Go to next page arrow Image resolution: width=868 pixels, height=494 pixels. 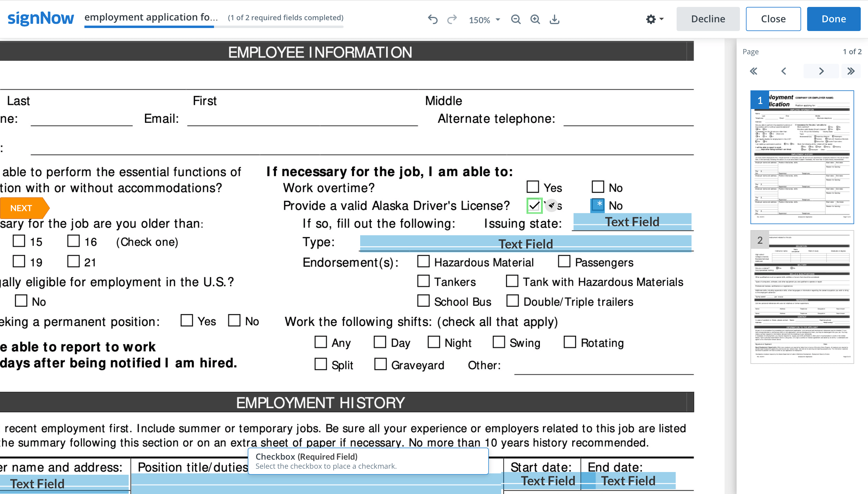pyautogui.click(x=821, y=71)
